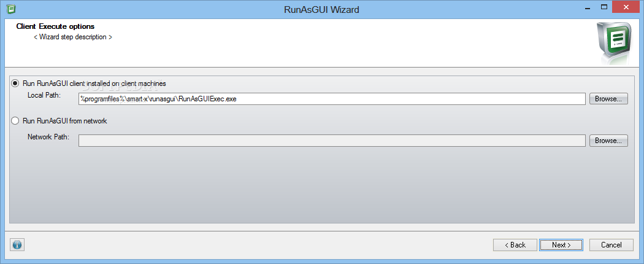Click the Network Path text field

click(x=332, y=141)
